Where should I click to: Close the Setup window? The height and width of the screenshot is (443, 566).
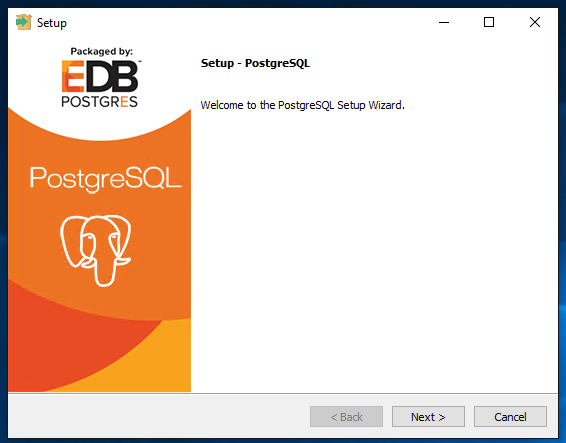click(x=535, y=22)
